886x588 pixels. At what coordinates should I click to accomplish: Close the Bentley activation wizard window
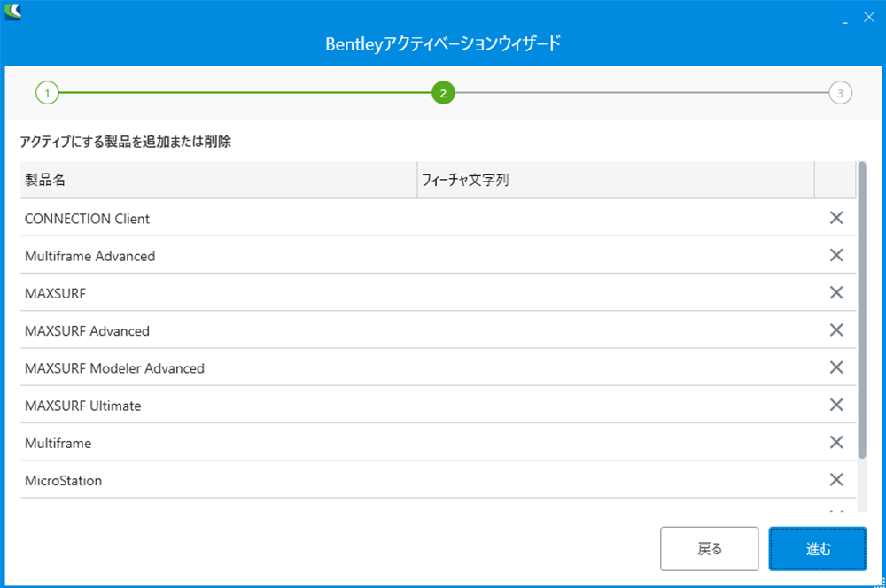(869, 17)
